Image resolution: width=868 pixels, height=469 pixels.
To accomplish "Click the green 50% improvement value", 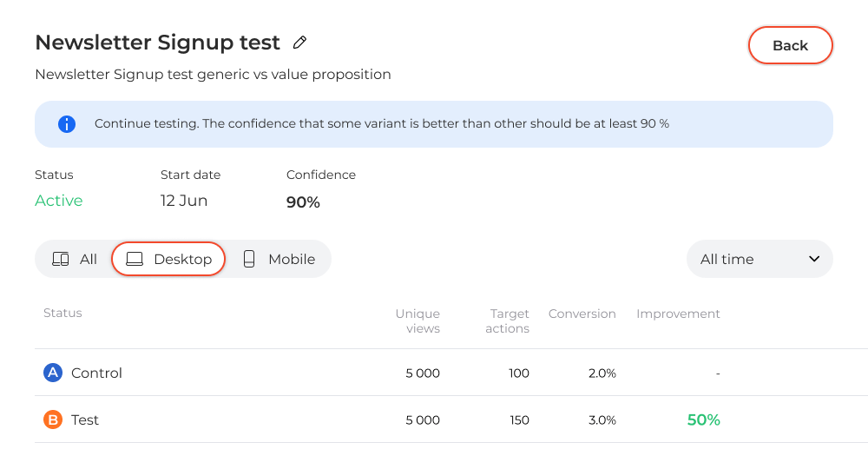I will click(704, 419).
